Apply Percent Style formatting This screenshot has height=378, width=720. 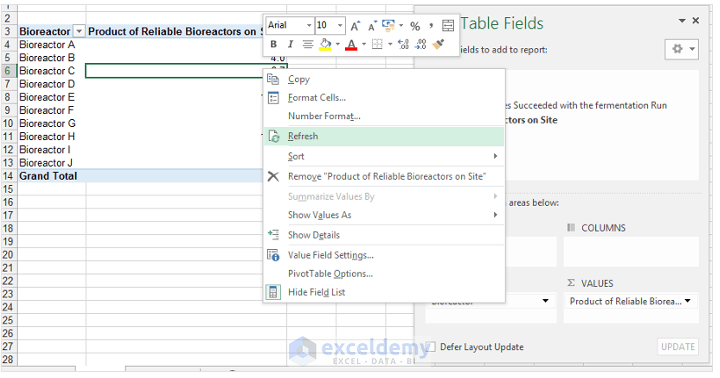pos(415,26)
